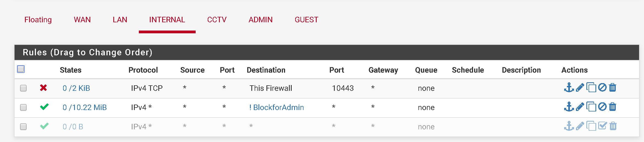
Task: Edit the This Firewall rule with pencil icon
Action: pyautogui.click(x=580, y=88)
